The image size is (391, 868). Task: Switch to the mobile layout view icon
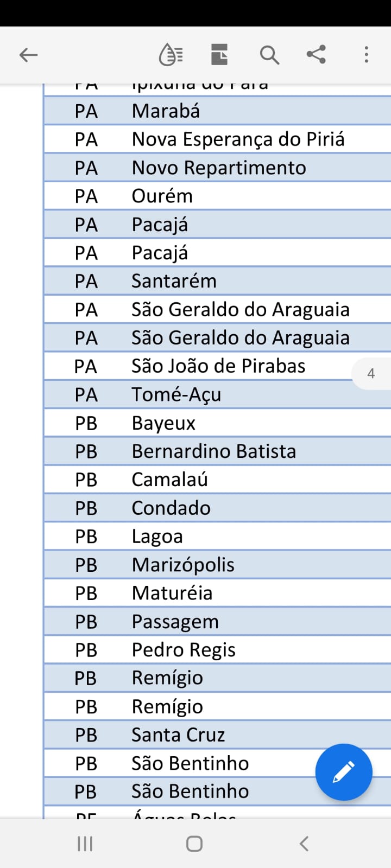click(x=219, y=55)
